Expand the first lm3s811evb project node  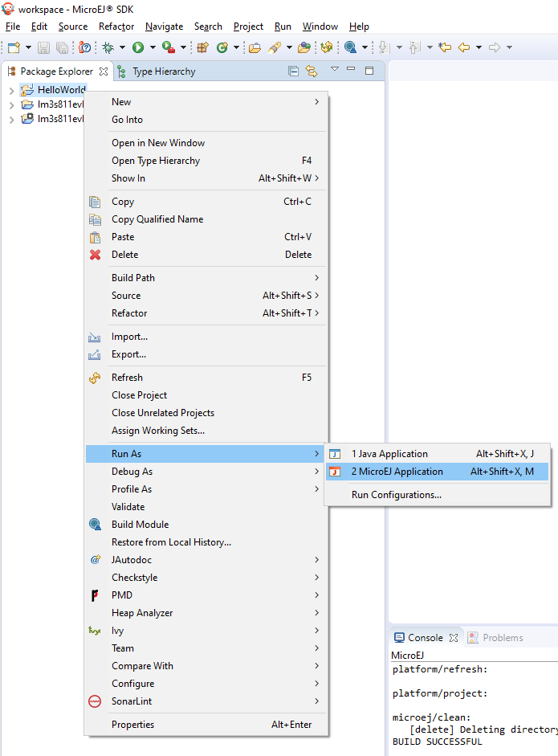click(11, 104)
